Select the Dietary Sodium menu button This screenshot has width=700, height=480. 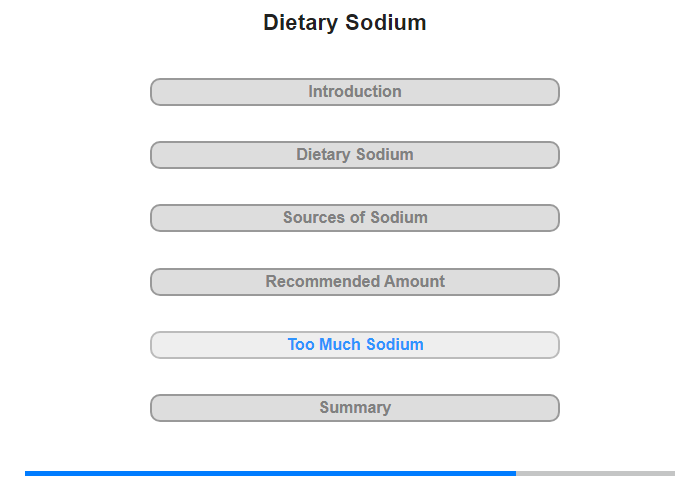point(355,155)
